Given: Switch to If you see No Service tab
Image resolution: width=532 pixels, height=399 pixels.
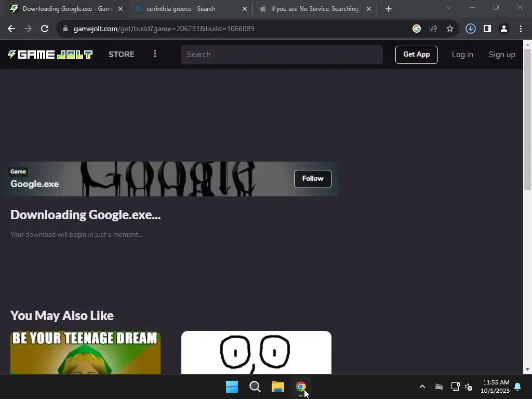Looking at the screenshot, I should click(x=315, y=9).
